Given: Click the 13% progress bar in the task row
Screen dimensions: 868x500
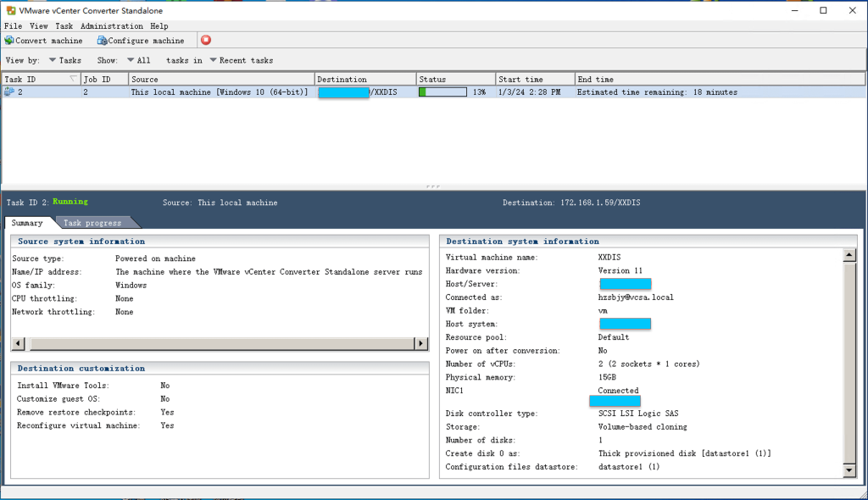Looking at the screenshot, I should (x=442, y=92).
